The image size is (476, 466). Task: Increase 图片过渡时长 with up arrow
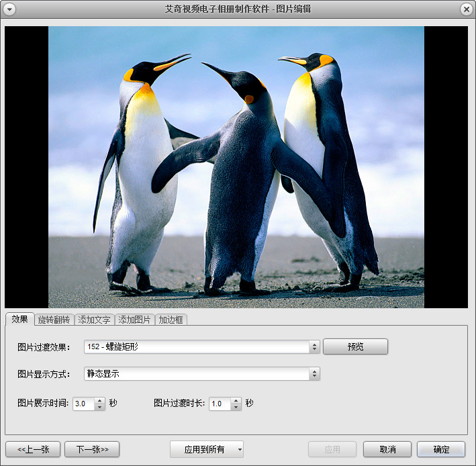(x=236, y=401)
